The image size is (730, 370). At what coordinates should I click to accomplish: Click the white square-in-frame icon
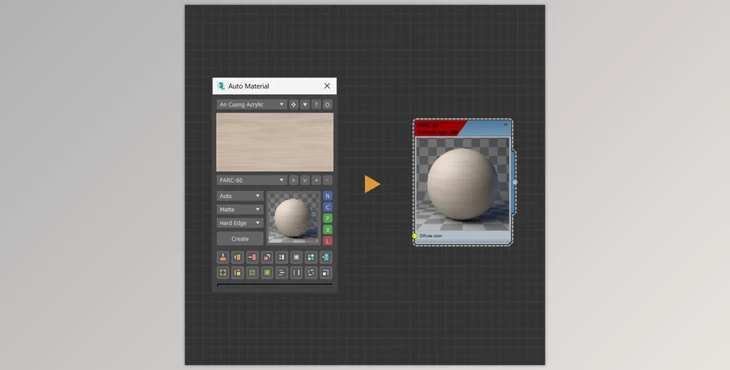[297, 257]
